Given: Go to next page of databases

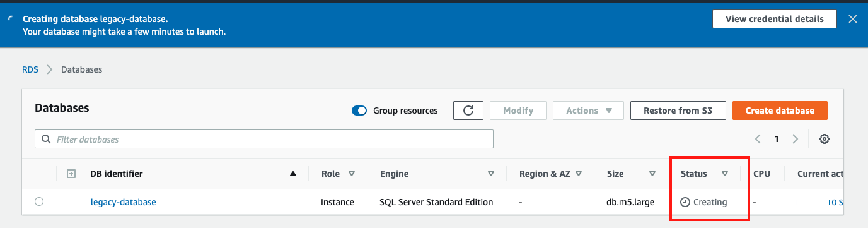Looking at the screenshot, I should click(x=796, y=139).
